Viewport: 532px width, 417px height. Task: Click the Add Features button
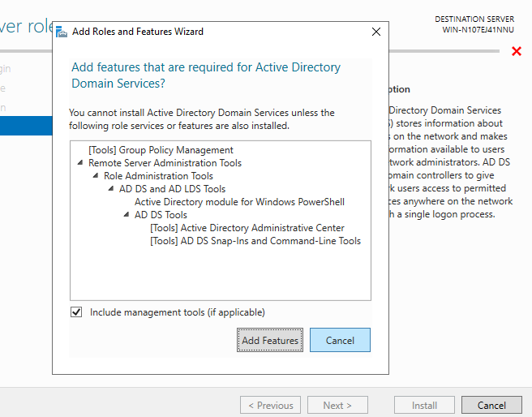tap(270, 341)
